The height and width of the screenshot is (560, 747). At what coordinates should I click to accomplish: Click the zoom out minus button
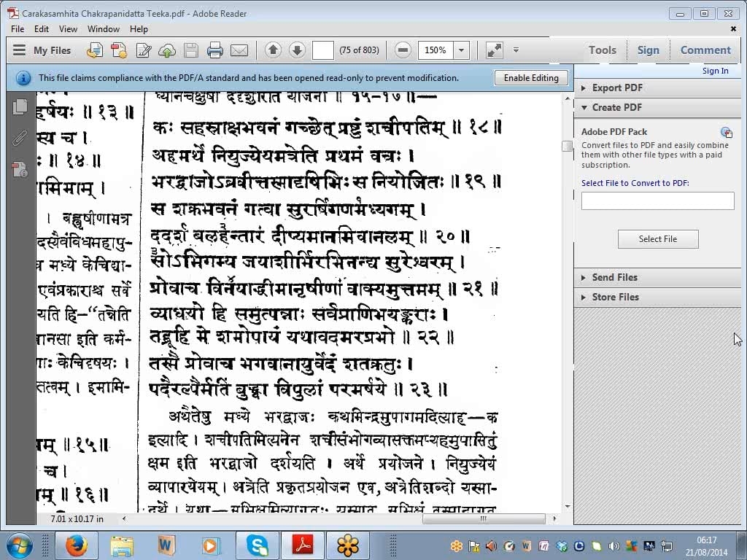pos(403,50)
